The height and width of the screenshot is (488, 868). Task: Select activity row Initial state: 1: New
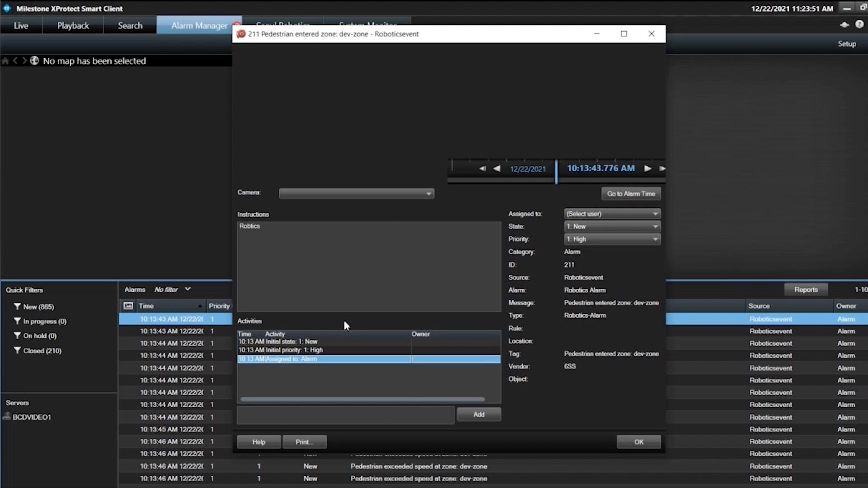(369, 342)
